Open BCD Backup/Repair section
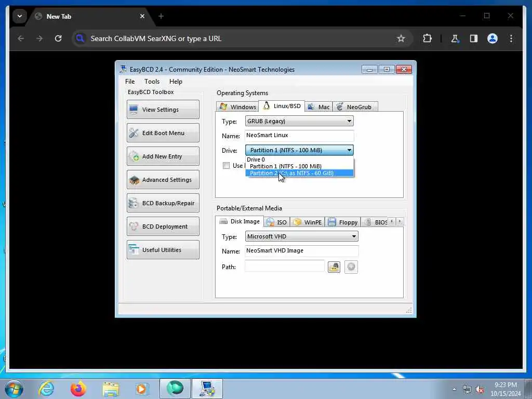The height and width of the screenshot is (399, 532). tap(163, 203)
